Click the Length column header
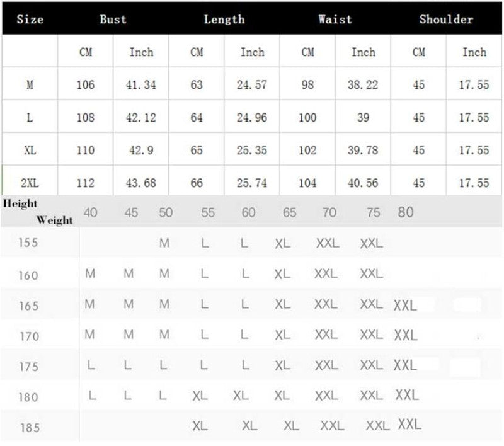 tap(224, 19)
